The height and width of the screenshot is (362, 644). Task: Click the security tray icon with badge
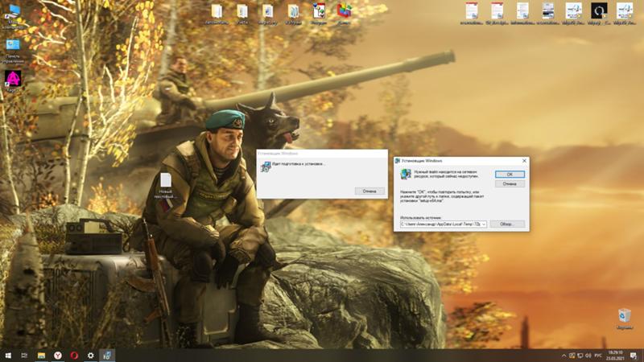click(572, 356)
